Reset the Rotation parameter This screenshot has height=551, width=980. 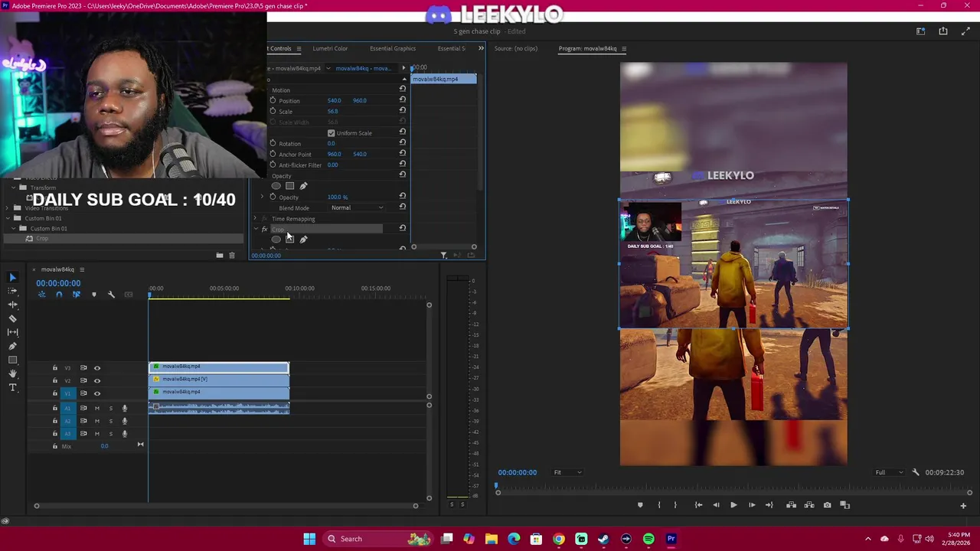point(402,142)
